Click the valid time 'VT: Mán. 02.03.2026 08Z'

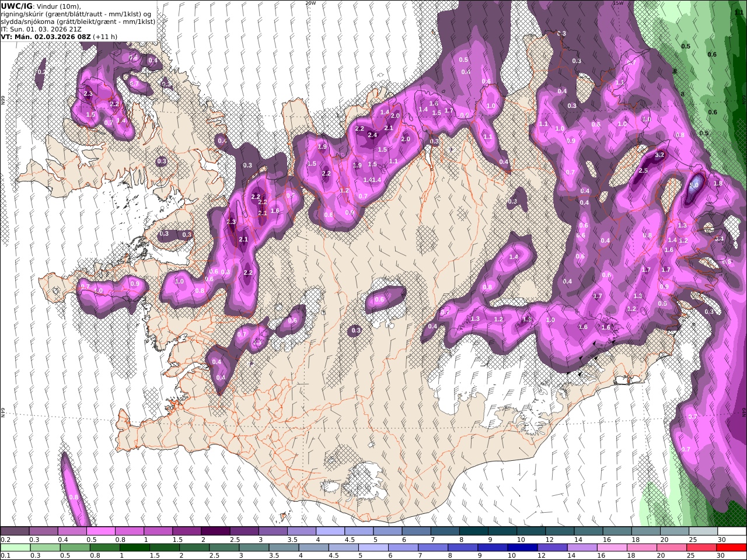click(46, 36)
